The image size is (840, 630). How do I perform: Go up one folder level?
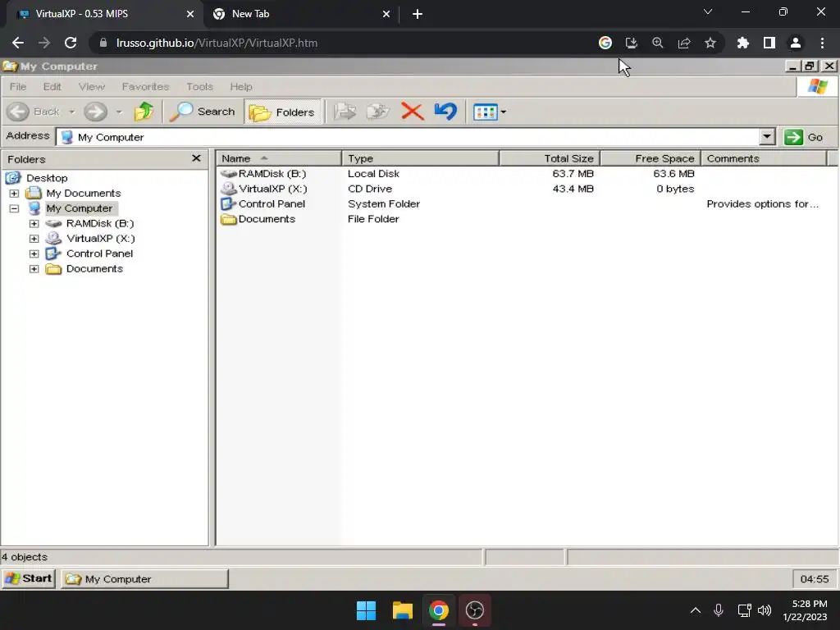[x=144, y=112]
